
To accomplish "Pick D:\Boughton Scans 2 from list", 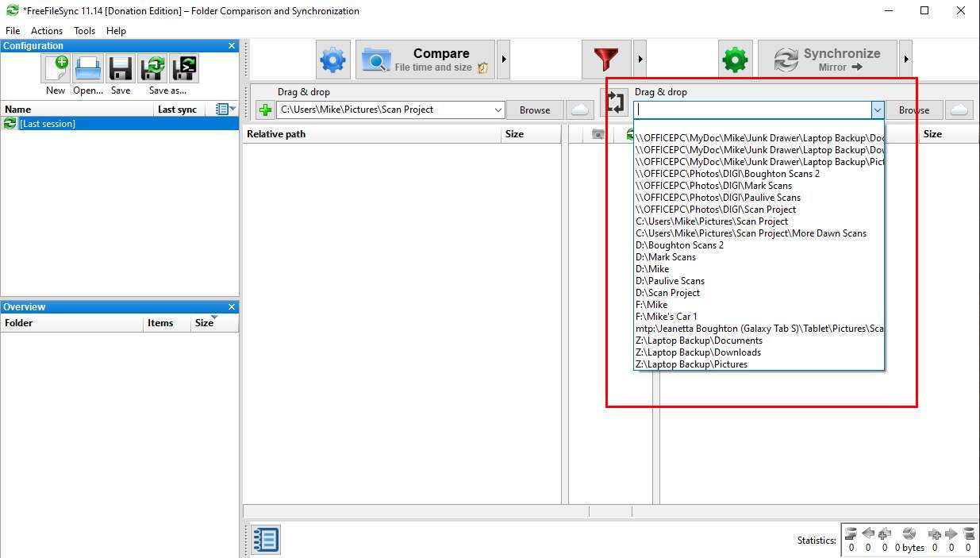I will (759, 245).
